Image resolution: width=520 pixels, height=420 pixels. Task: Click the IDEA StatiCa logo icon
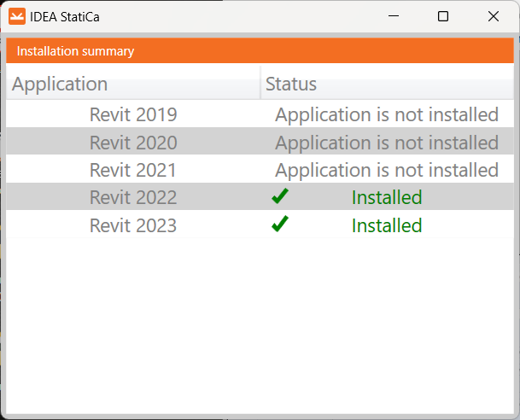[17, 16]
